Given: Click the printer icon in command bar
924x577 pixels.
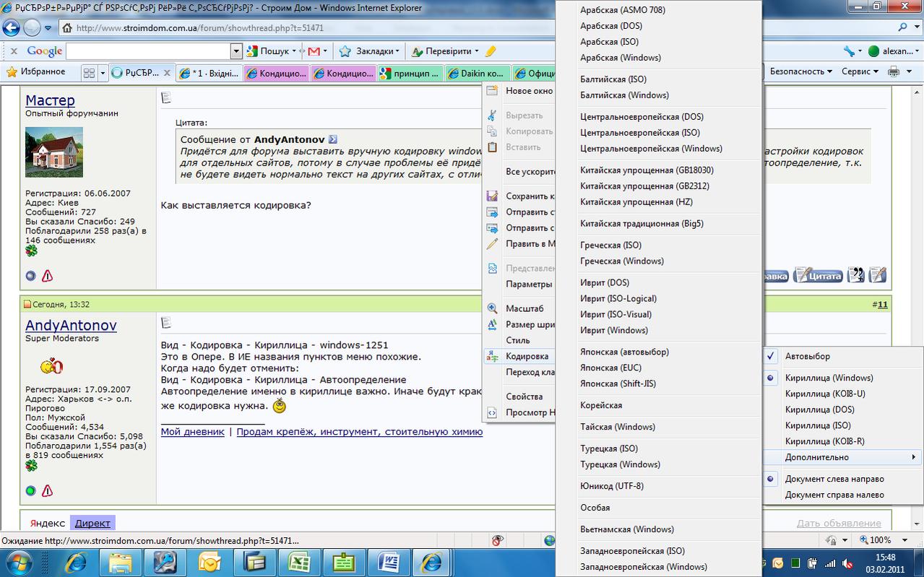Looking at the screenshot, I should (894, 71).
